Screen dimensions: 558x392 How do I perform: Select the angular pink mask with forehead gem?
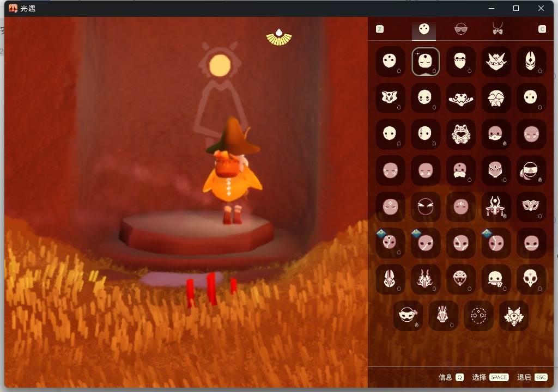496,170
